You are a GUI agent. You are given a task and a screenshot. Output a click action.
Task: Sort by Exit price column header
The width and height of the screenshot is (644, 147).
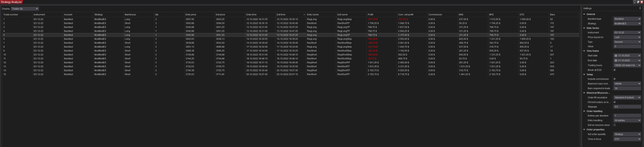click(x=230, y=15)
